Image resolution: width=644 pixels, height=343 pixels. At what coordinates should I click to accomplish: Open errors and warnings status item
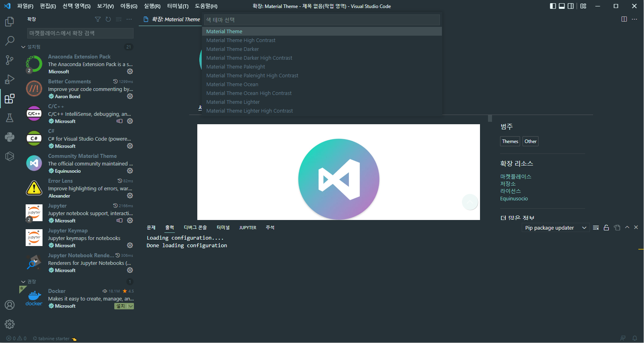coord(16,339)
